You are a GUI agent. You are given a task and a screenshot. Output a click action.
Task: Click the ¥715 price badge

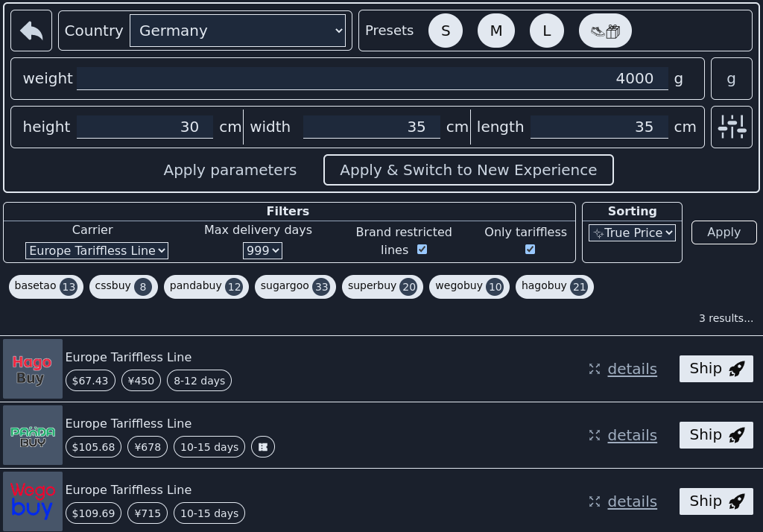(x=148, y=513)
